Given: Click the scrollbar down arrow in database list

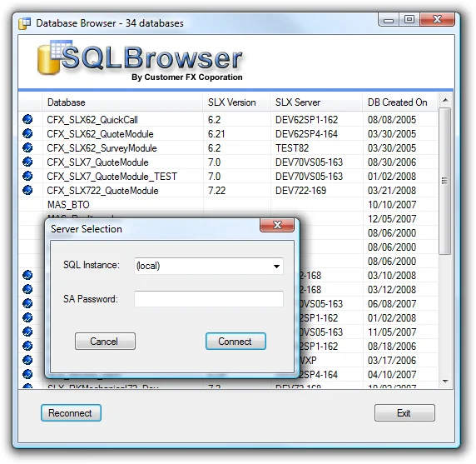Looking at the screenshot, I should click(445, 381).
